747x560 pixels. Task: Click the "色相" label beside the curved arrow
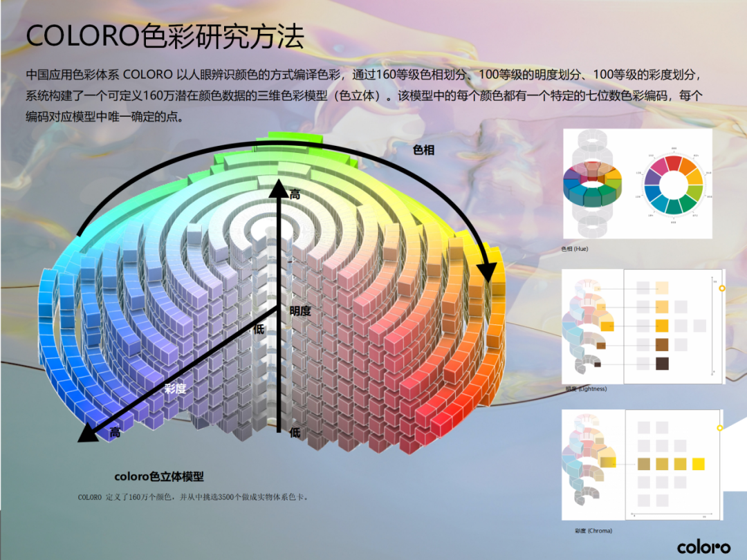tap(423, 150)
